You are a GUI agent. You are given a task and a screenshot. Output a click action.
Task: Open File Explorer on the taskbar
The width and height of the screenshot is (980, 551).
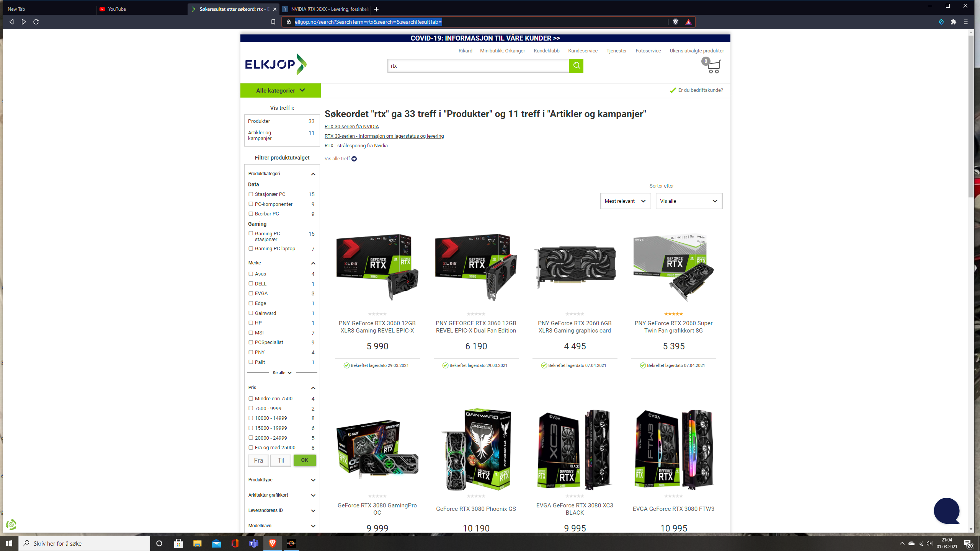pos(197,543)
